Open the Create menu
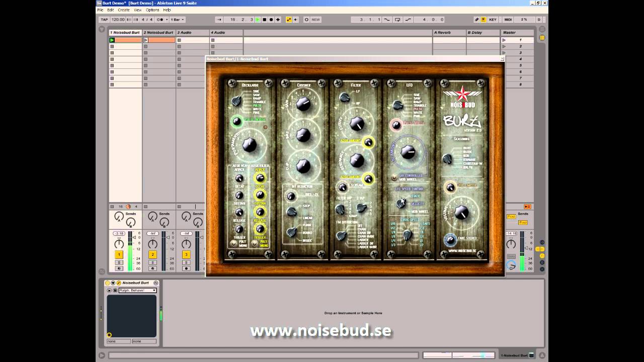 (x=123, y=10)
